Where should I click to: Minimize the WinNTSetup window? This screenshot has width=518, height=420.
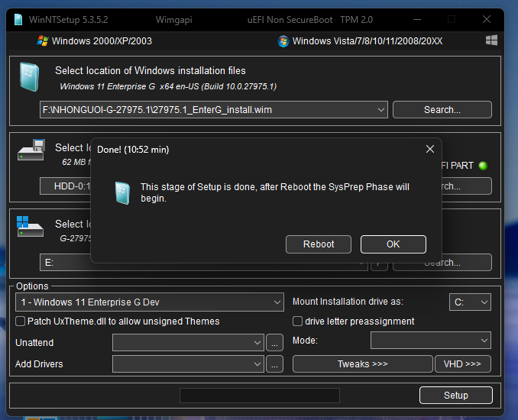(417, 20)
